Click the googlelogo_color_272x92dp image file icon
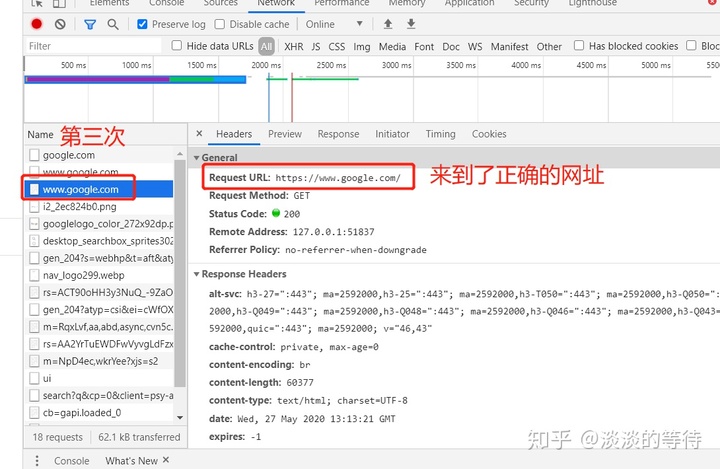 tap(34, 224)
